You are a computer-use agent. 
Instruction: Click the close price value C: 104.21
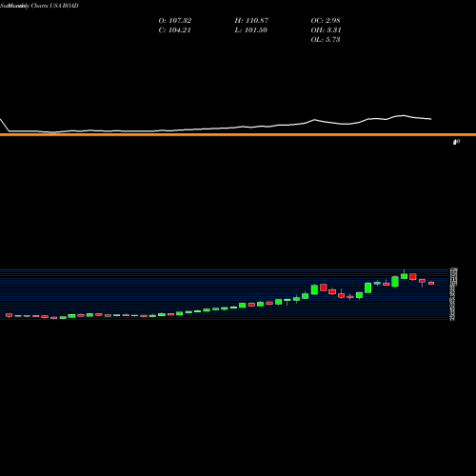[x=174, y=30]
